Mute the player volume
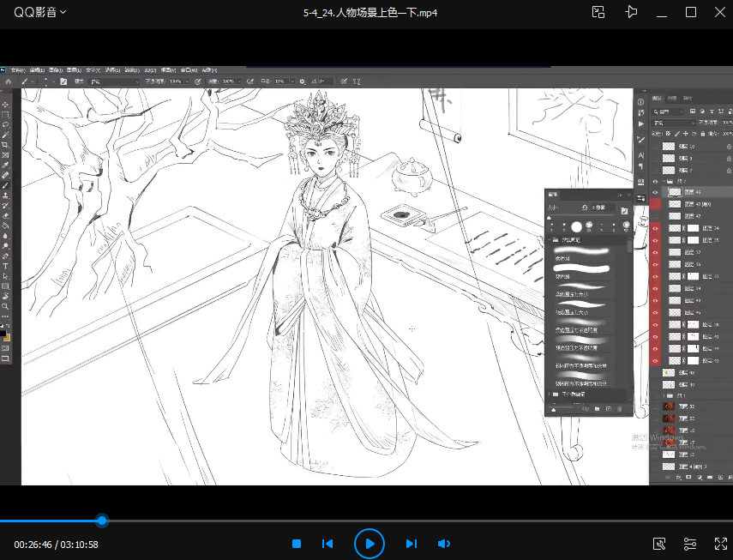 coord(444,544)
